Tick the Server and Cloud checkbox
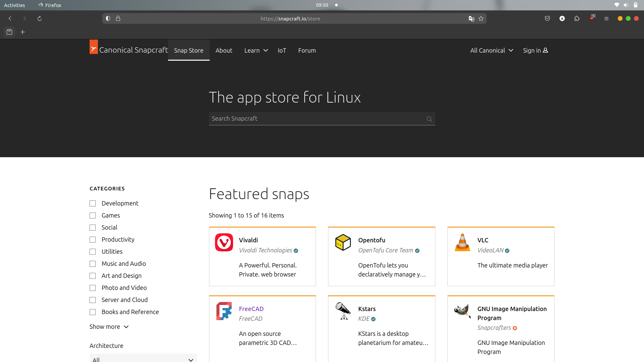This screenshot has width=644, height=362. [x=93, y=300]
